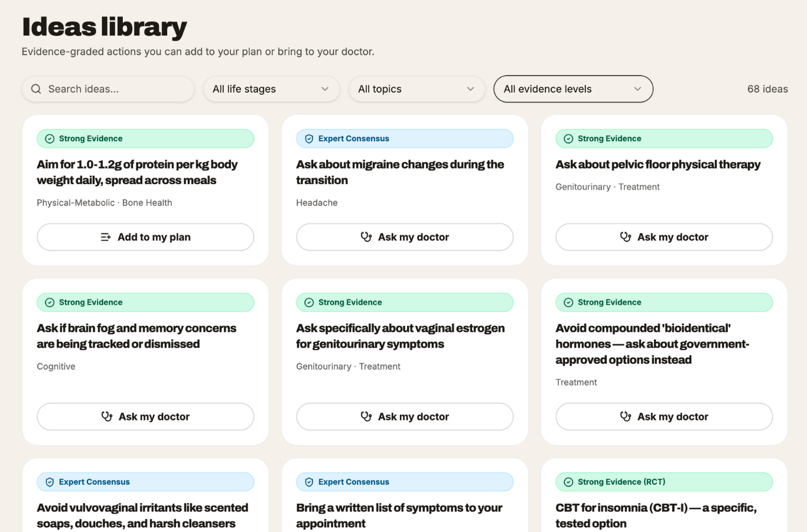Click the list-plus icon in Add to my plan
Viewport: 807px width, 532px height.
(x=106, y=237)
